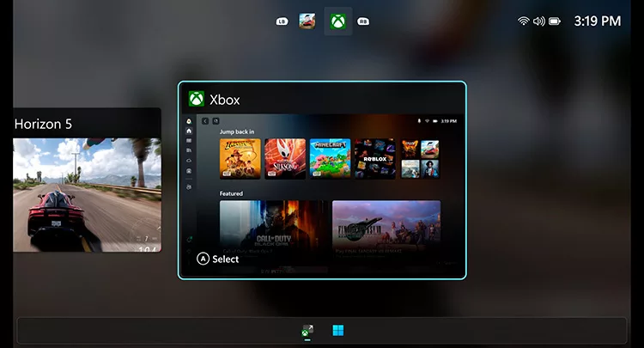Check the battery status icon
The image size is (644, 348).
[555, 21]
